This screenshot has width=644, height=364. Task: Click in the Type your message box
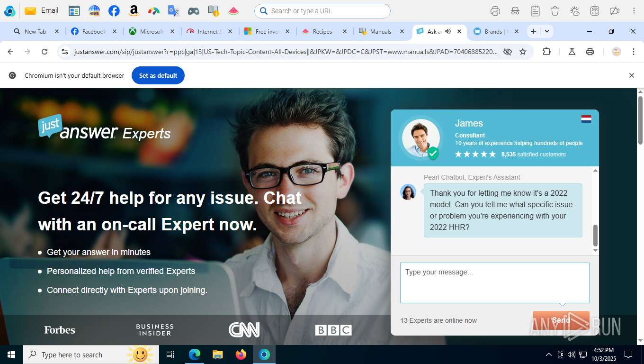pyautogui.click(x=495, y=283)
